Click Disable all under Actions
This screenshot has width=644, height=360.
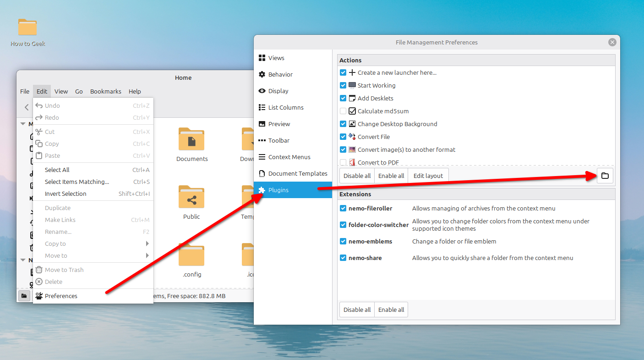coord(357,176)
